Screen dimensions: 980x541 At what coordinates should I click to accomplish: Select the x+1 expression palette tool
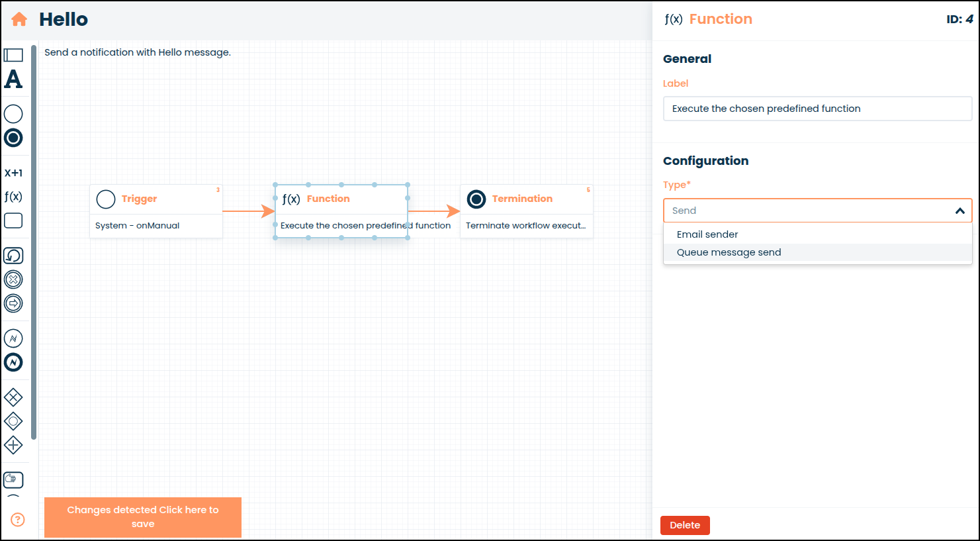tap(13, 173)
